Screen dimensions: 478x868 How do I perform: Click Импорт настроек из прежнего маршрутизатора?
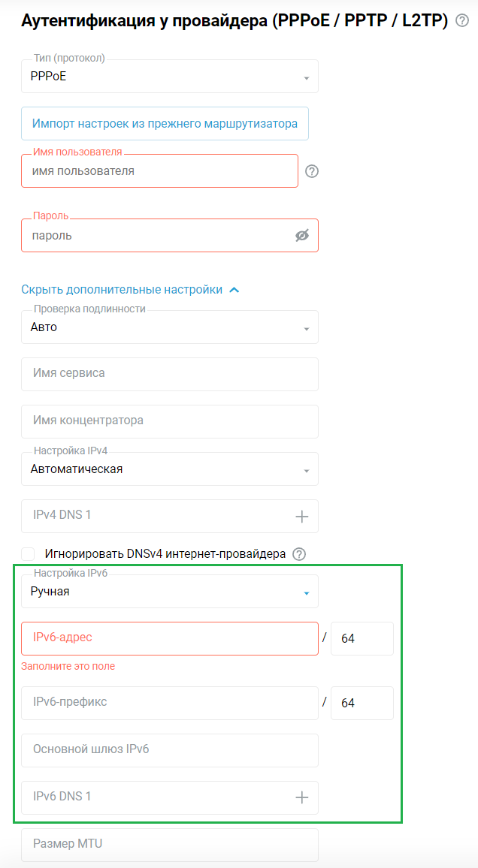click(165, 123)
